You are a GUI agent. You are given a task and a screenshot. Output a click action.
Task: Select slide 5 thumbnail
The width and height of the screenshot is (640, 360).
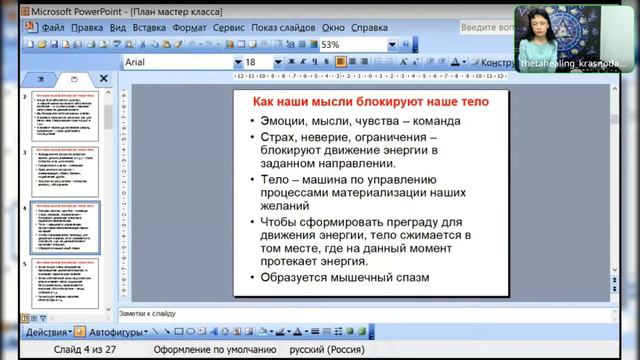point(65,283)
